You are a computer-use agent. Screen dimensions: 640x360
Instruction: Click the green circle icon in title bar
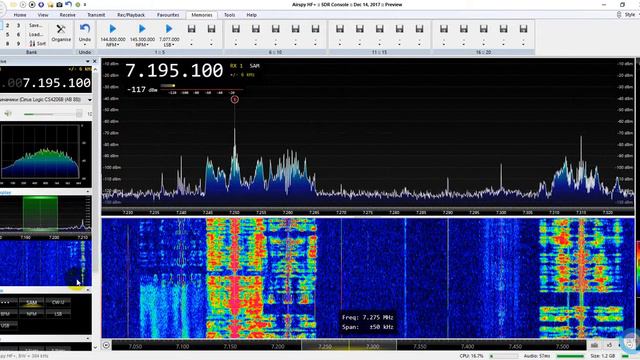tap(78, 4)
